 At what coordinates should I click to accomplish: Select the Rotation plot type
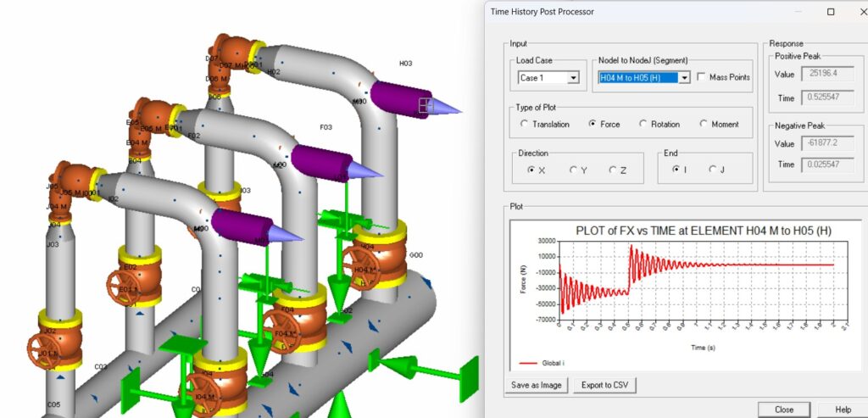click(x=643, y=124)
